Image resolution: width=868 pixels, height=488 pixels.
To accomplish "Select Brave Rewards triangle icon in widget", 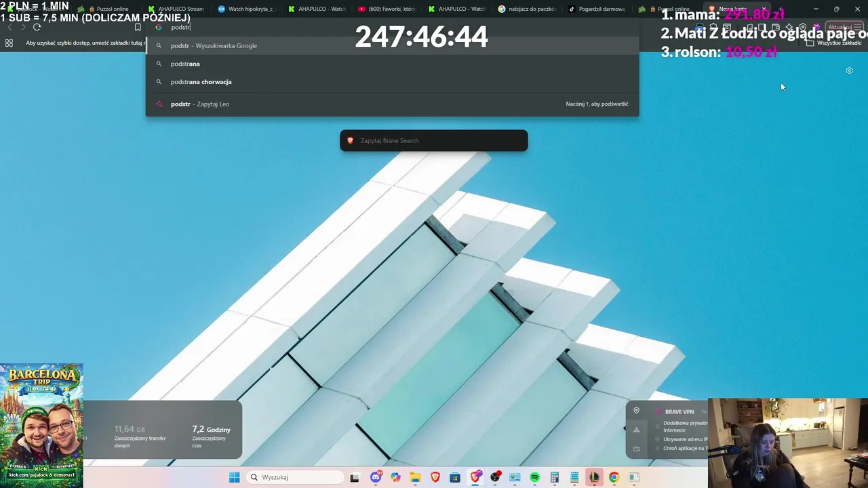I will [636, 430].
